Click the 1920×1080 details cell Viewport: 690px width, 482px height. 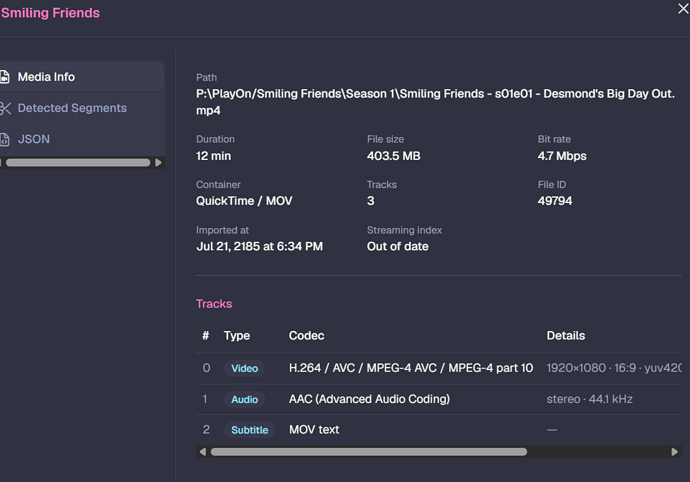614,368
